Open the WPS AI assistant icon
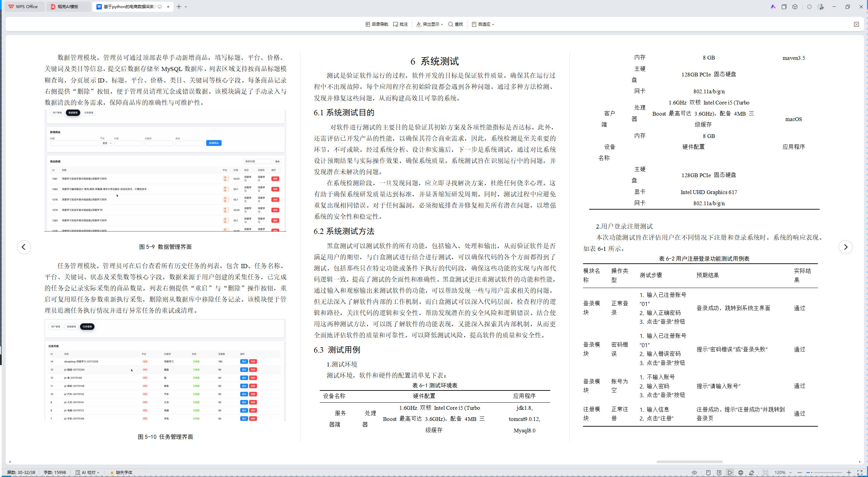Screen dimensions: 868x477 [773, 7]
